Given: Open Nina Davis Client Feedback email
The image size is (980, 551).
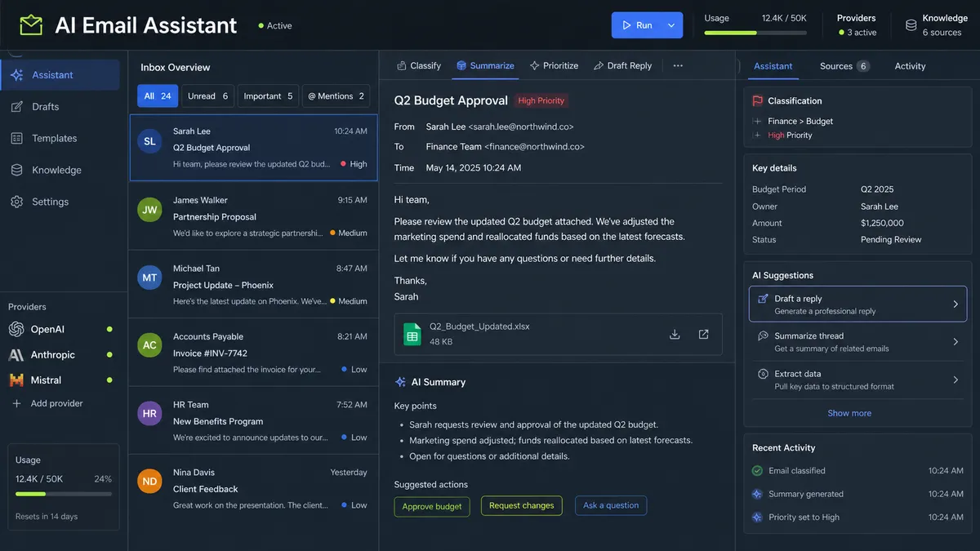Looking at the screenshot, I should [x=253, y=489].
